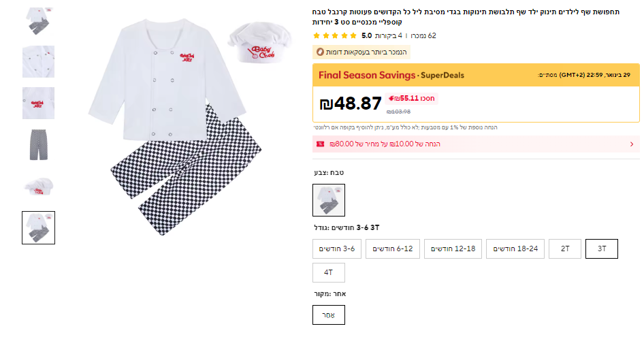Choose size 4T
644x337 pixels.
pyautogui.click(x=329, y=272)
